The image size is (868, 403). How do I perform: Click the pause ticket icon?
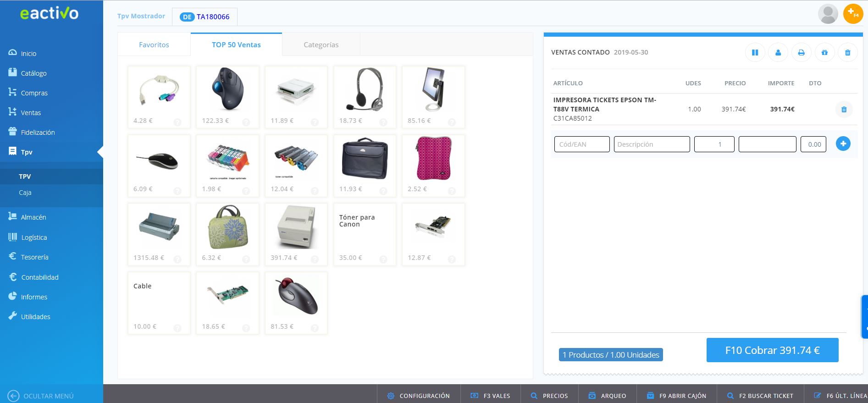[x=755, y=53]
